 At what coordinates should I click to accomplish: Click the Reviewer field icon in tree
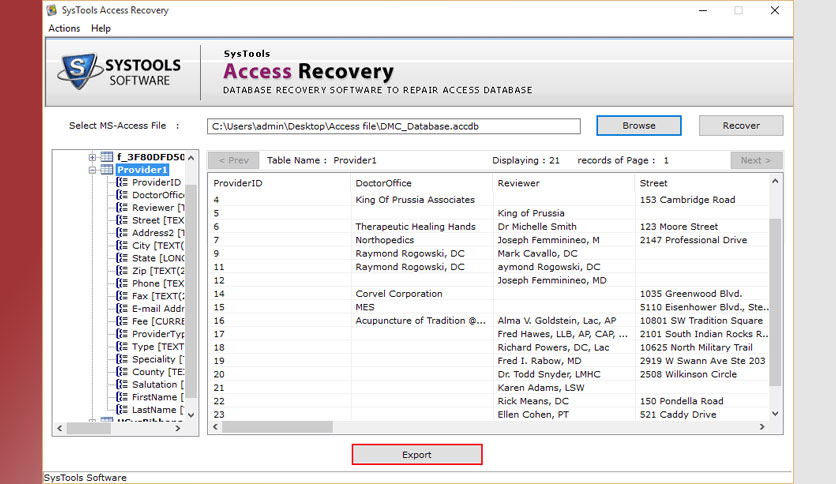coord(122,207)
